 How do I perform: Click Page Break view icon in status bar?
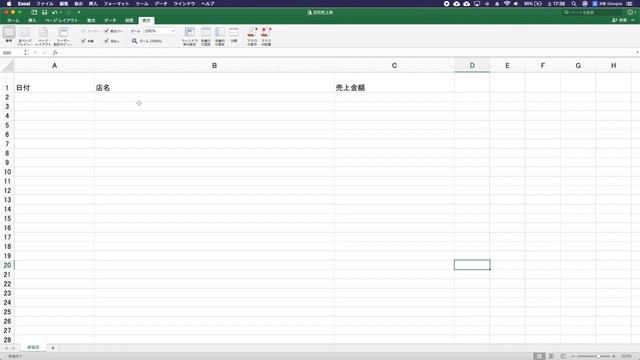pyautogui.click(x=563, y=356)
